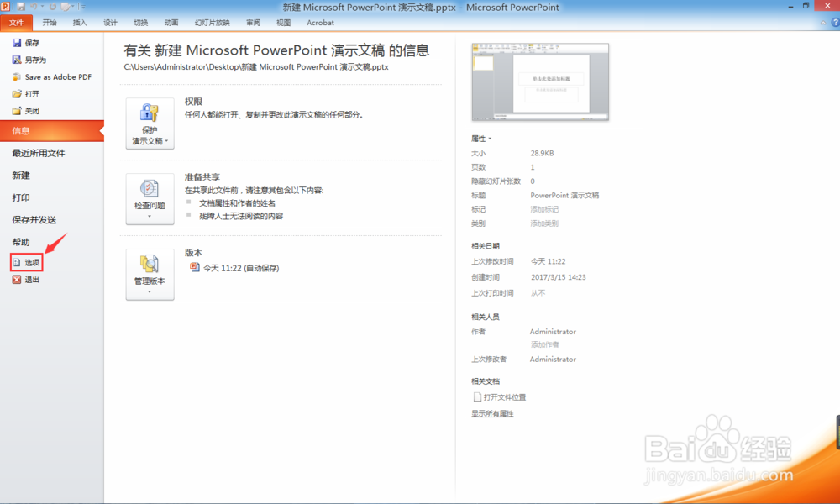Click the Save icon on quick access toolbar

click(x=20, y=8)
